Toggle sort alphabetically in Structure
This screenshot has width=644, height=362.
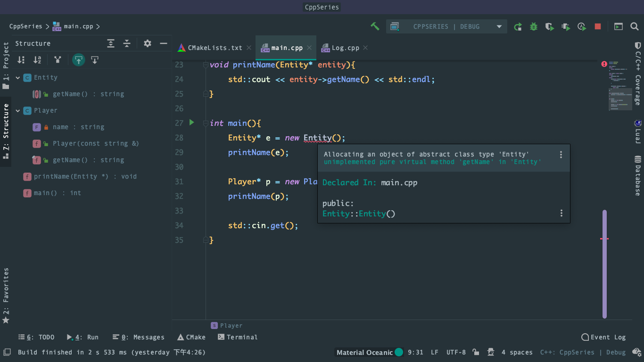pos(37,60)
